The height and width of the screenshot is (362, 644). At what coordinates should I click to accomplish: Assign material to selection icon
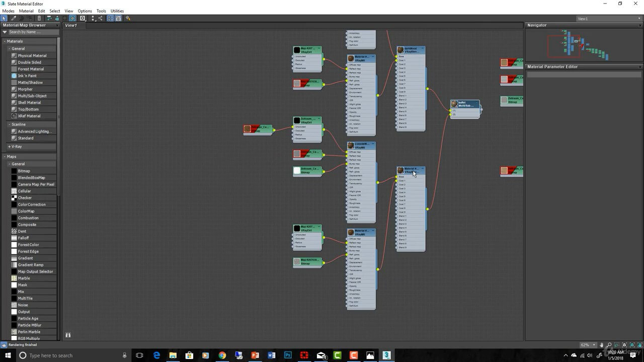(x=30, y=18)
